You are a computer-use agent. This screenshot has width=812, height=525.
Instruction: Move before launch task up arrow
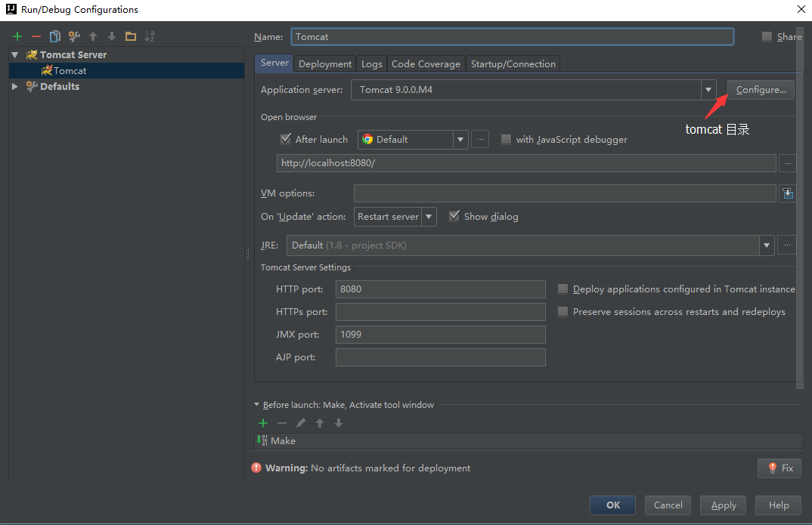pyautogui.click(x=320, y=423)
